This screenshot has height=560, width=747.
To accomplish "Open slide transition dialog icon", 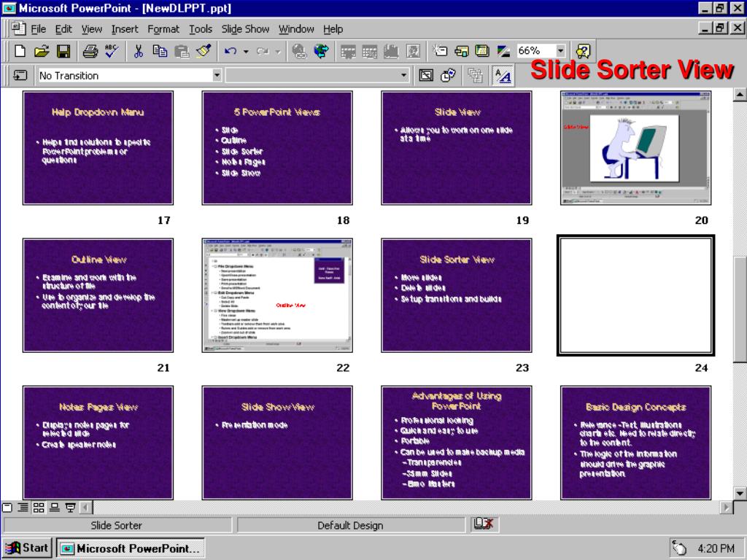I will tap(20, 75).
